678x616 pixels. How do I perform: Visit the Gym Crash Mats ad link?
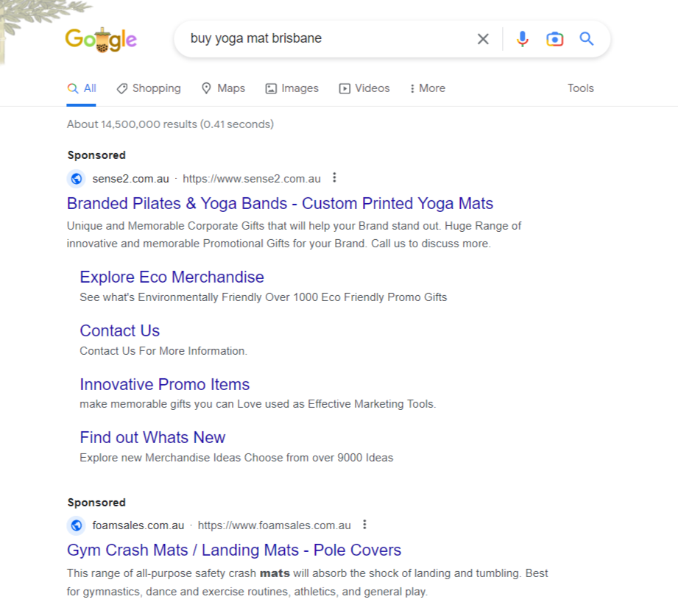[233, 550]
